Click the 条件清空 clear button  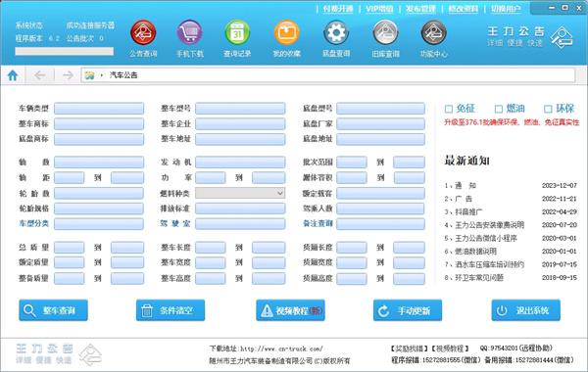coord(171,310)
